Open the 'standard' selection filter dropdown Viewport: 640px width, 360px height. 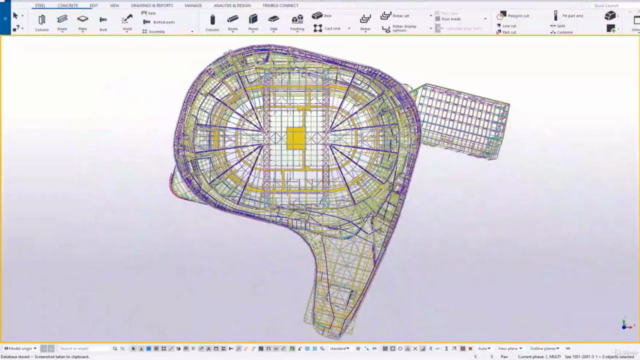pos(340,349)
